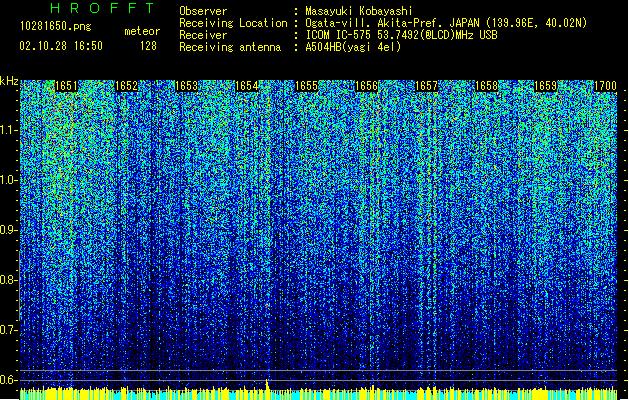This screenshot has width=629, height=400.
Task: Click the observer name Masayuki Kobayashi
Action: [x=359, y=11]
